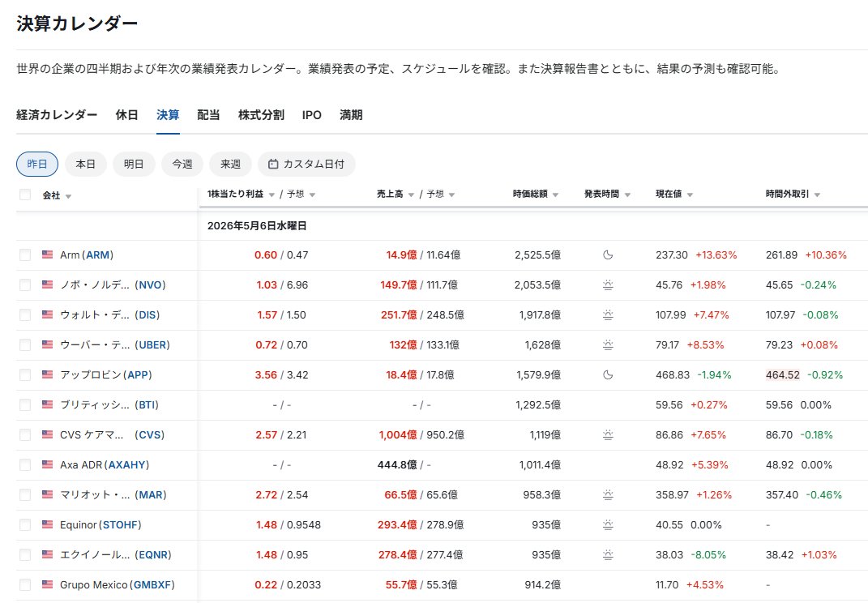Toggle the select-all checkbox in the header

click(x=25, y=195)
